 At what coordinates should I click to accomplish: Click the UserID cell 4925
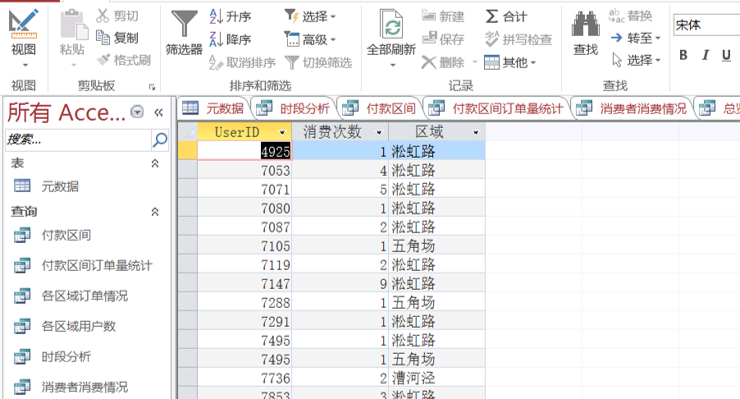tap(244, 151)
